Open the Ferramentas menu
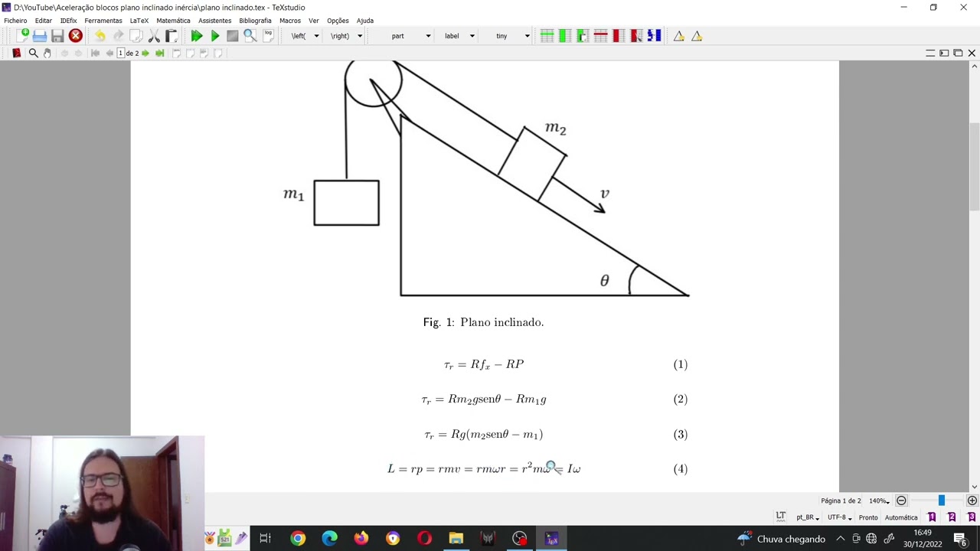This screenshot has width=980, height=551. [x=103, y=21]
